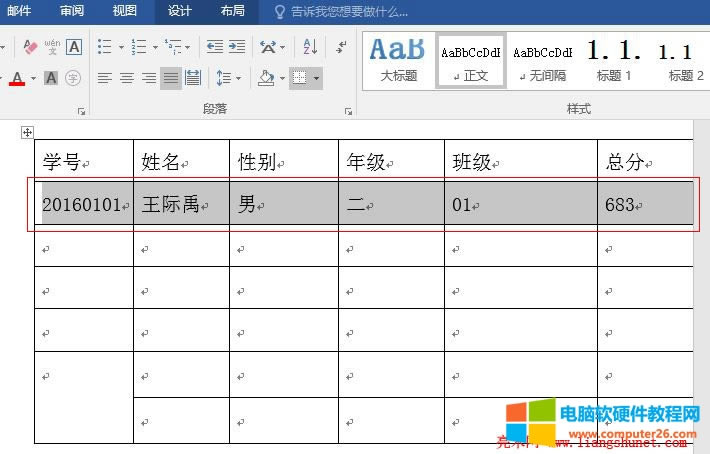Apply the 标题 1 style
This screenshot has width=710, height=454.
pyautogui.click(x=614, y=57)
